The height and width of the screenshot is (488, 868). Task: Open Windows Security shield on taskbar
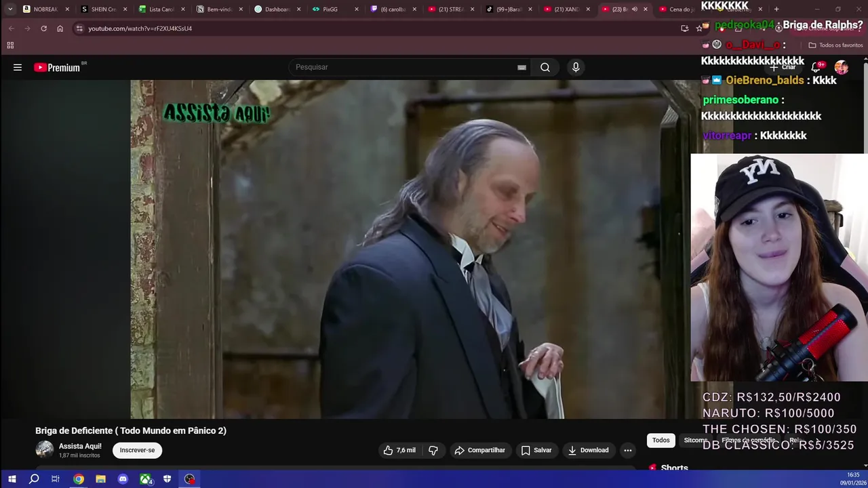coord(167,479)
